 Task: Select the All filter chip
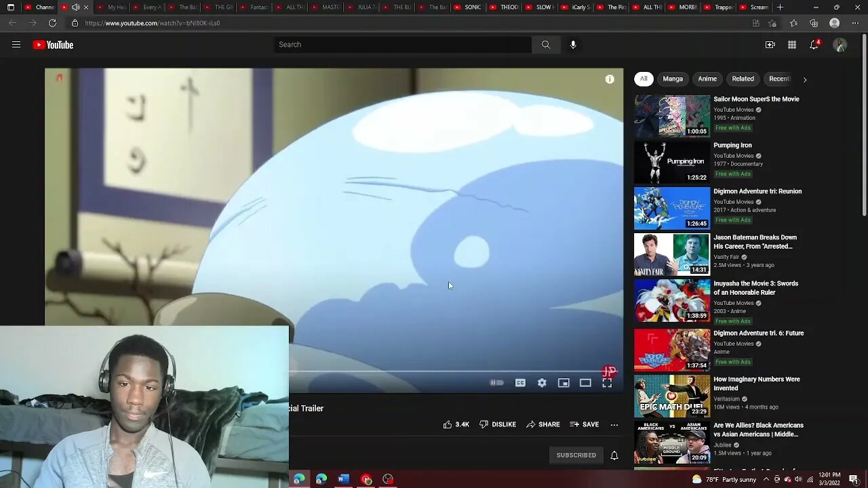coord(644,79)
